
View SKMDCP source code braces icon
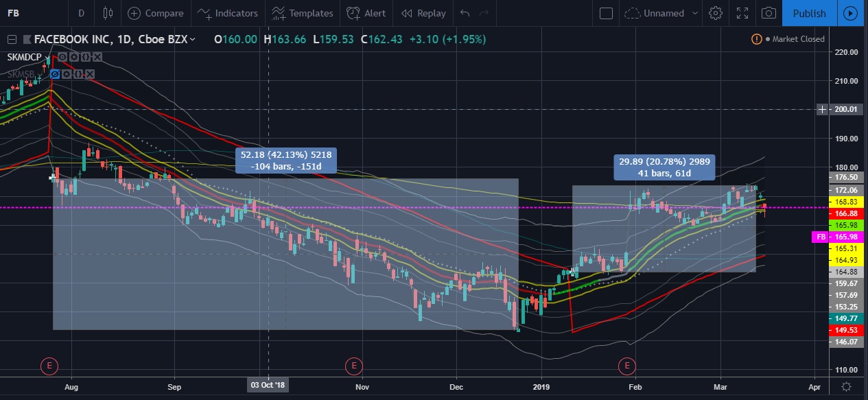[x=86, y=57]
